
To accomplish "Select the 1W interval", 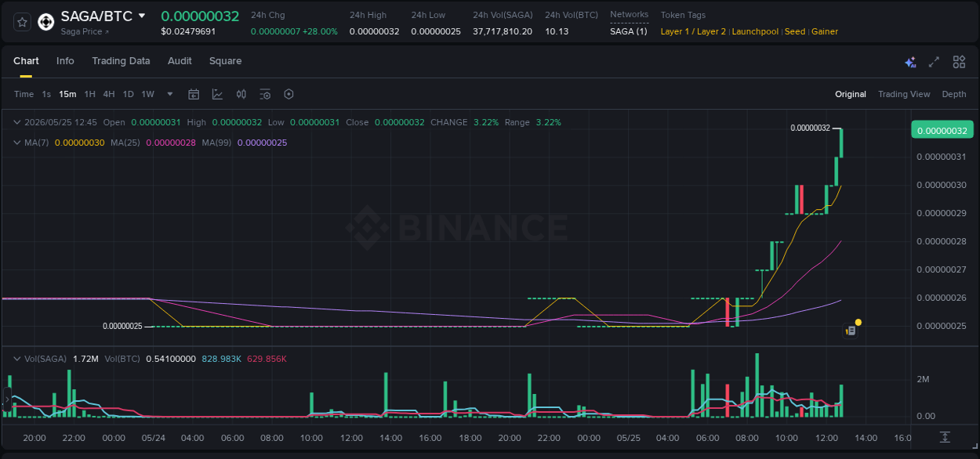I will click(x=147, y=94).
